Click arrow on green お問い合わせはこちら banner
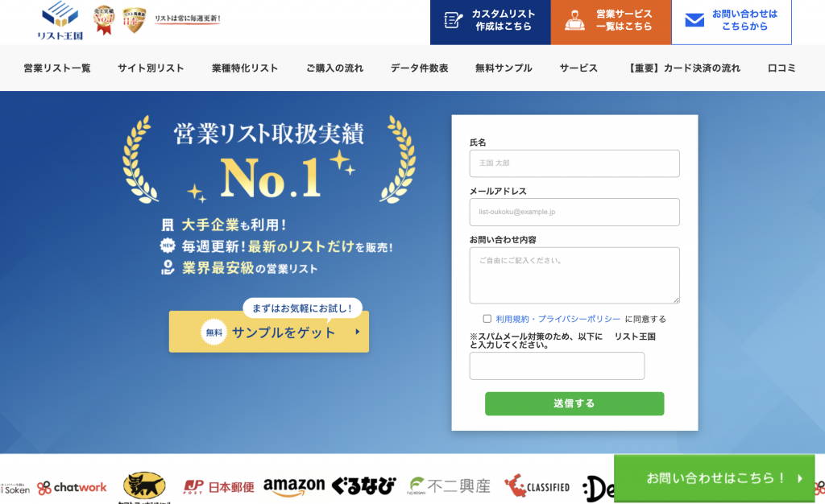The height and width of the screenshot is (504, 825). (800, 478)
